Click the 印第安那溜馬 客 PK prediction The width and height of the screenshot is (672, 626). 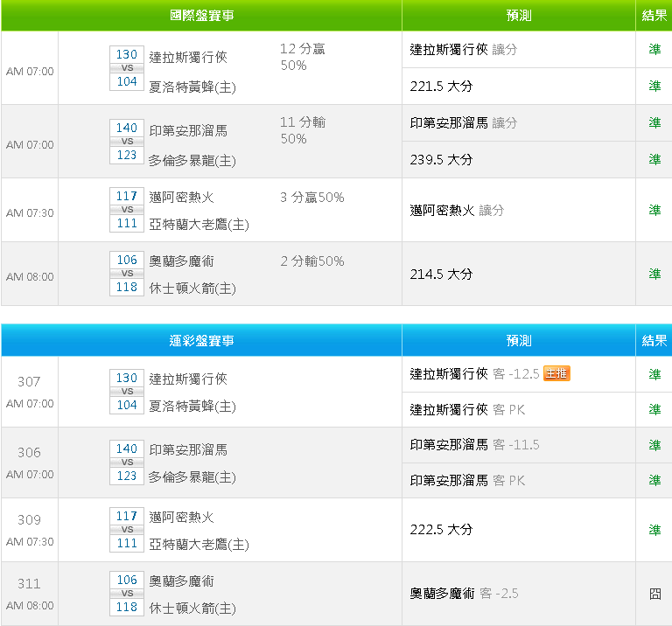tap(467, 480)
